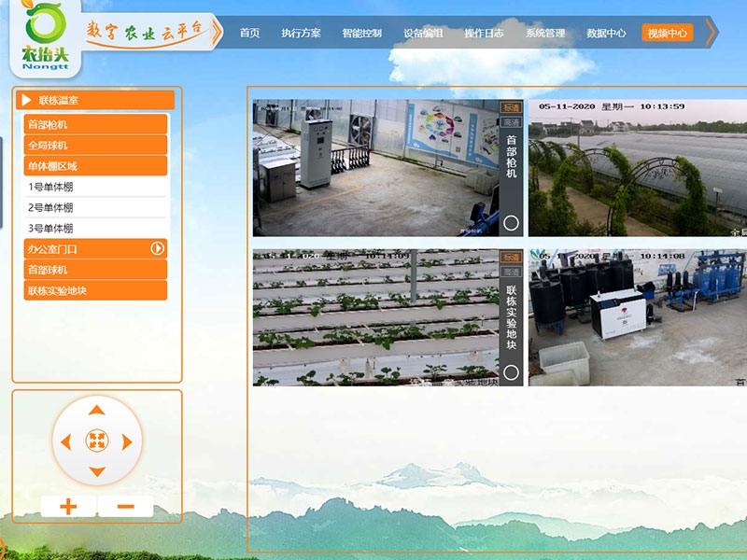Open the 智能控制 menu
The height and width of the screenshot is (560, 747).
[361, 33]
